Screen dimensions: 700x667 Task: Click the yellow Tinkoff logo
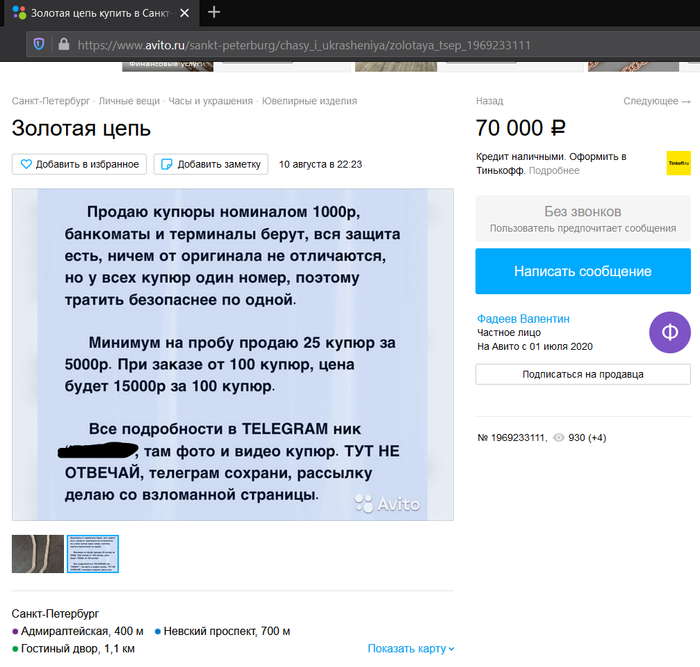(x=679, y=163)
